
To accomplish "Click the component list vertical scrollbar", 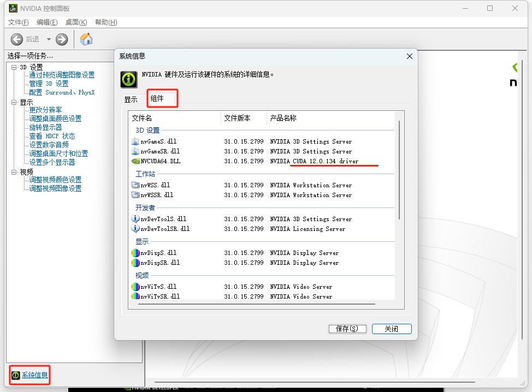I will 399,170.
